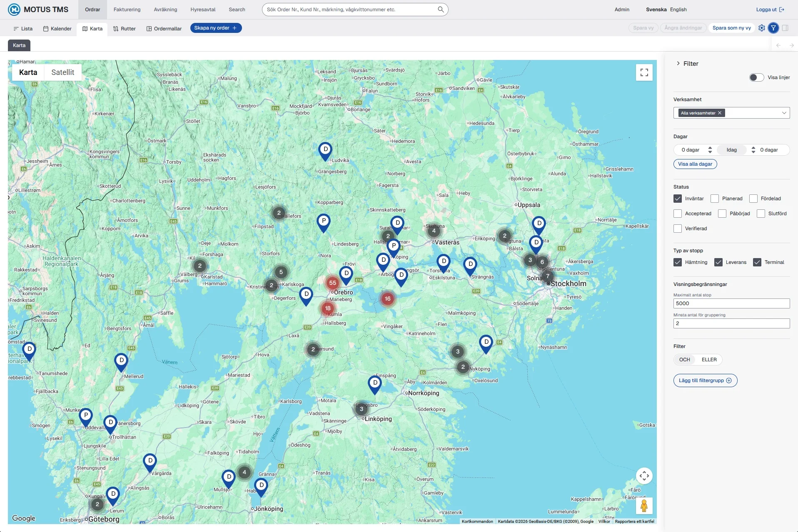Open the map camera controls icon
This screenshot has width=798, height=532.
[x=644, y=476]
